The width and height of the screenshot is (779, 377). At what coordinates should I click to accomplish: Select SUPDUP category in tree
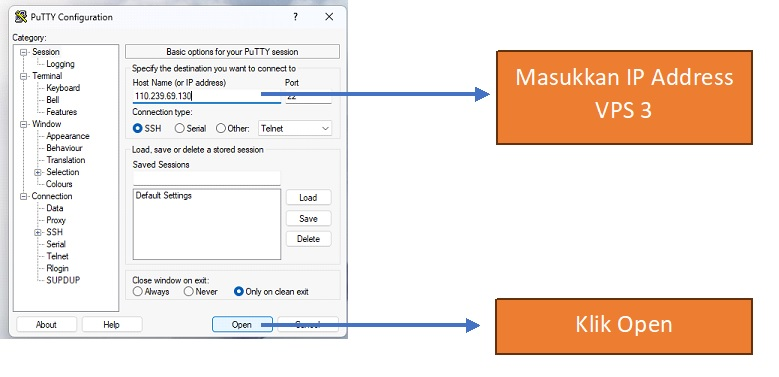[63, 280]
